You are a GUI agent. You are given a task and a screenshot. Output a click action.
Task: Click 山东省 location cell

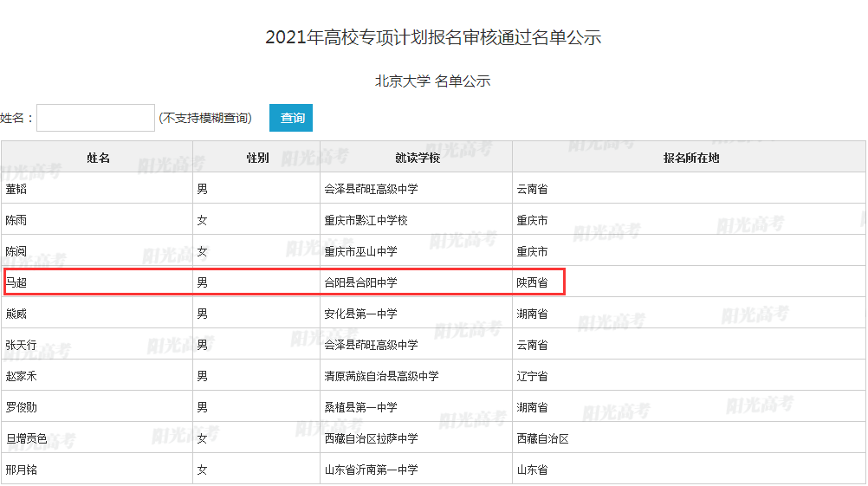point(532,470)
